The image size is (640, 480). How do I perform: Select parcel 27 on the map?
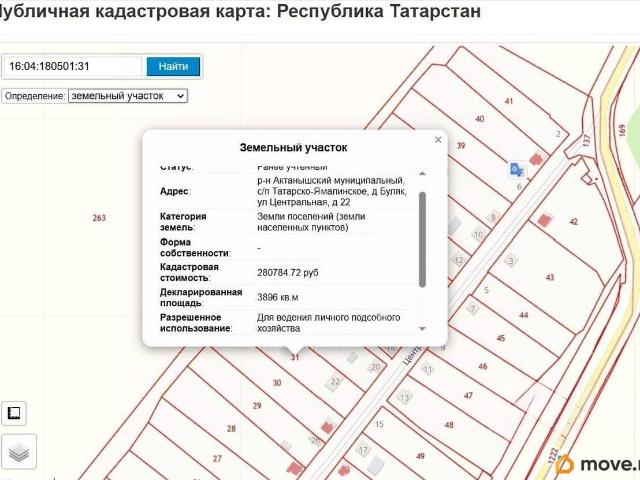pyautogui.click(x=217, y=459)
